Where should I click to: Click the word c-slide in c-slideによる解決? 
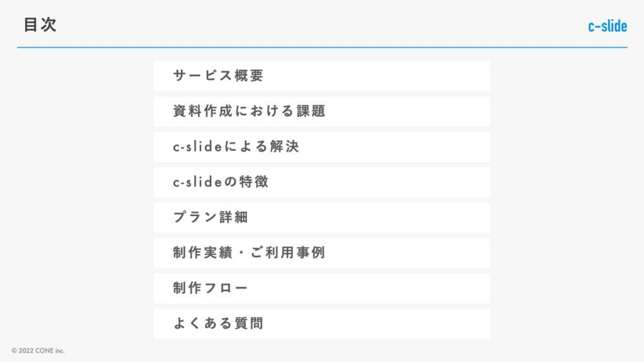click(196, 146)
